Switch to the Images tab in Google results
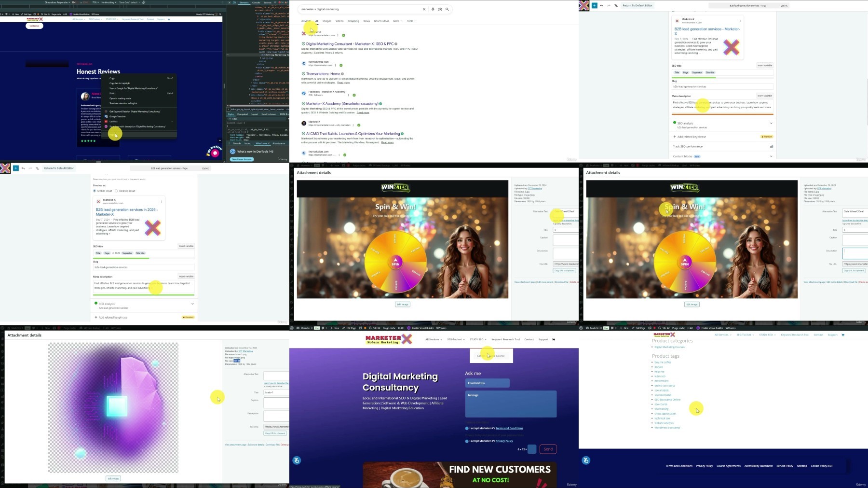This screenshot has height=488, width=868. click(x=327, y=21)
